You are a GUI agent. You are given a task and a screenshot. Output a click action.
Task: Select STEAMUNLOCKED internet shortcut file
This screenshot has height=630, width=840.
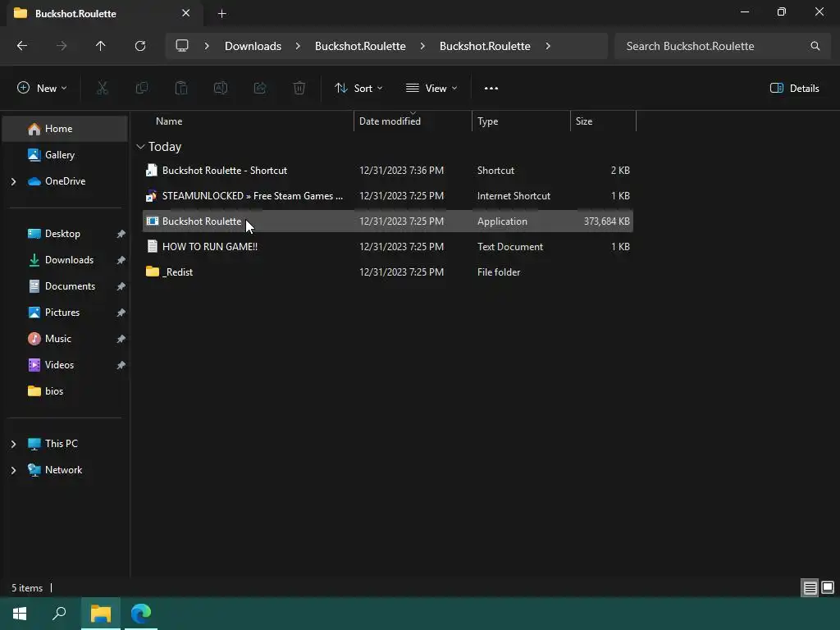point(388,196)
